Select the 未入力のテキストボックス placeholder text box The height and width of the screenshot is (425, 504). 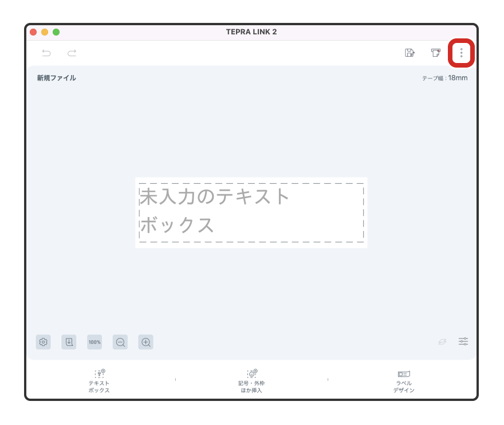coord(251,212)
